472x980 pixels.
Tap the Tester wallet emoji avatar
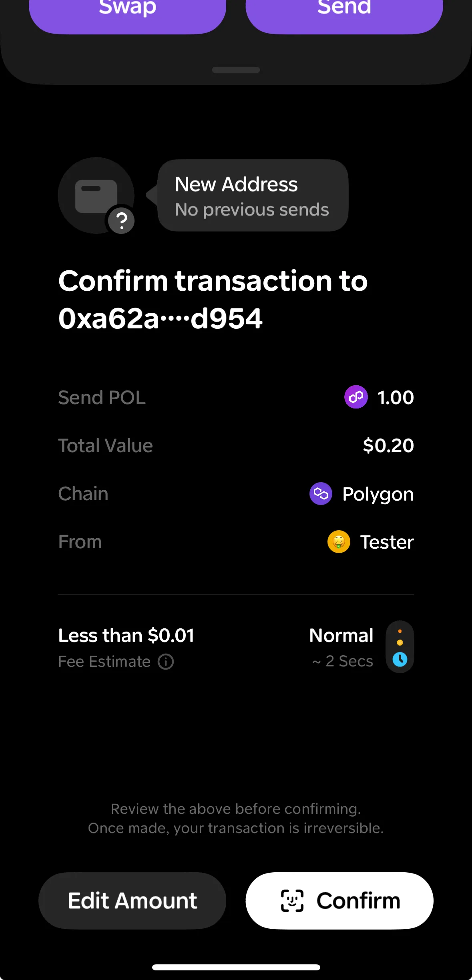click(x=339, y=542)
